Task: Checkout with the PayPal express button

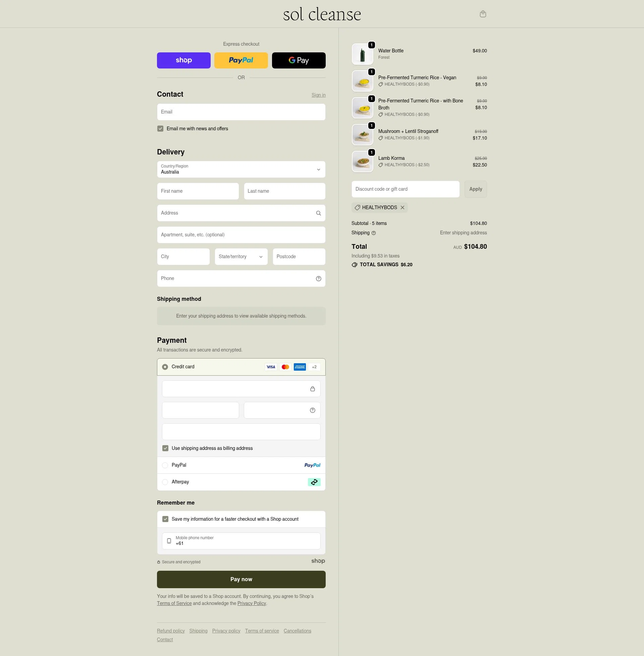Action: click(241, 60)
